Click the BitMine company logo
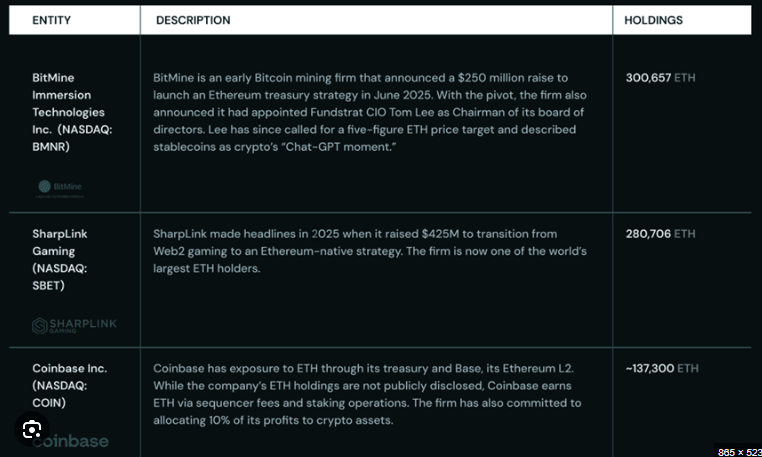Viewport: 762px width, 457px height. [x=60, y=189]
